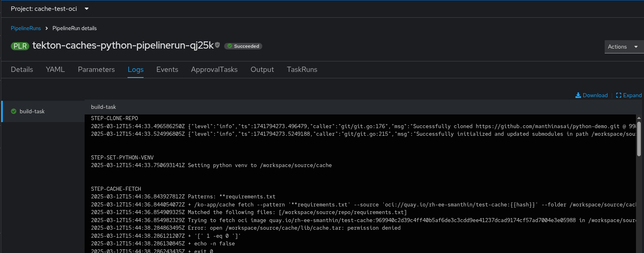Screen dimensions: 644x253
Task: Select build-task in the task list
Action: point(32,111)
